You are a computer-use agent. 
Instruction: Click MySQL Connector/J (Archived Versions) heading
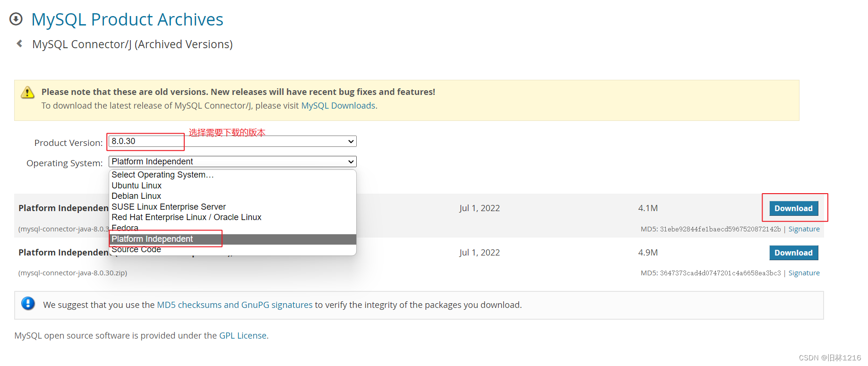pyautogui.click(x=132, y=44)
